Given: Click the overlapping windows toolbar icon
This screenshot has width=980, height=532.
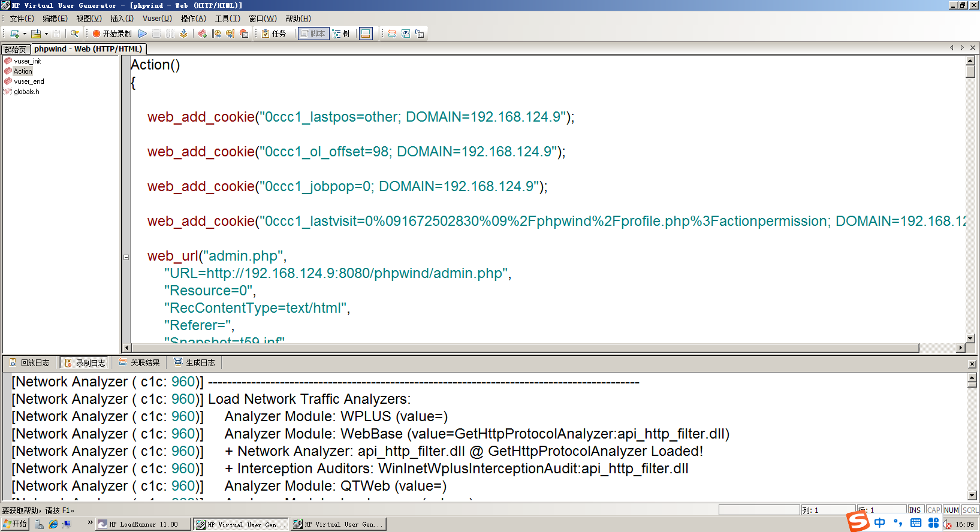Looking at the screenshot, I should 420,34.
